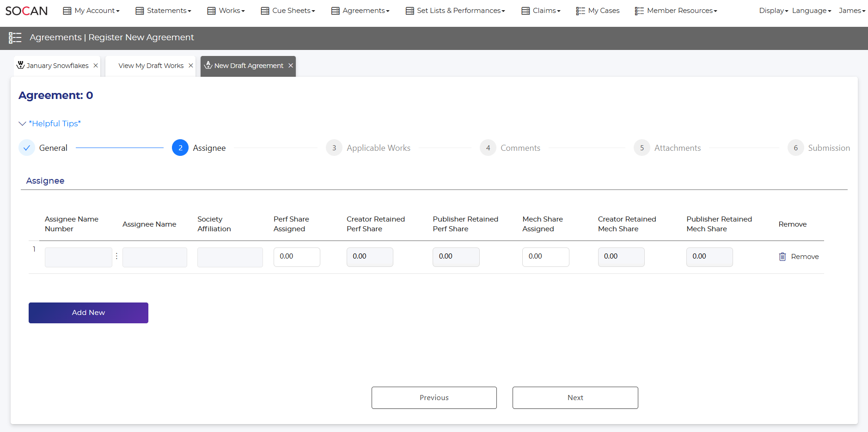Click the Mech Share Assigned input field
868x432 pixels.
[x=545, y=257]
